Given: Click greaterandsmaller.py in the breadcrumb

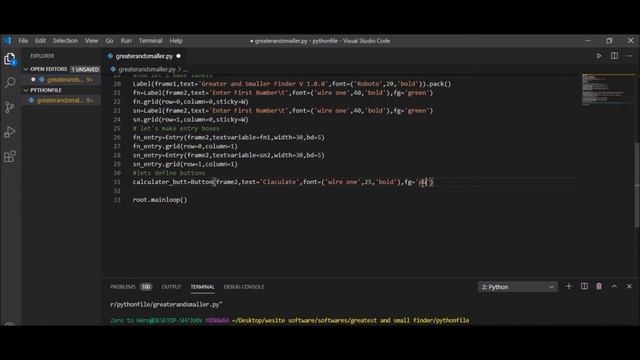Looking at the screenshot, I should (147, 69).
